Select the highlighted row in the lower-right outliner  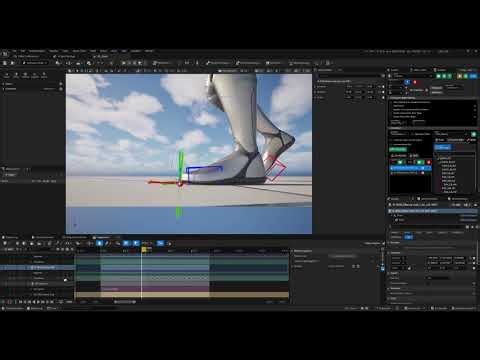(x=433, y=211)
